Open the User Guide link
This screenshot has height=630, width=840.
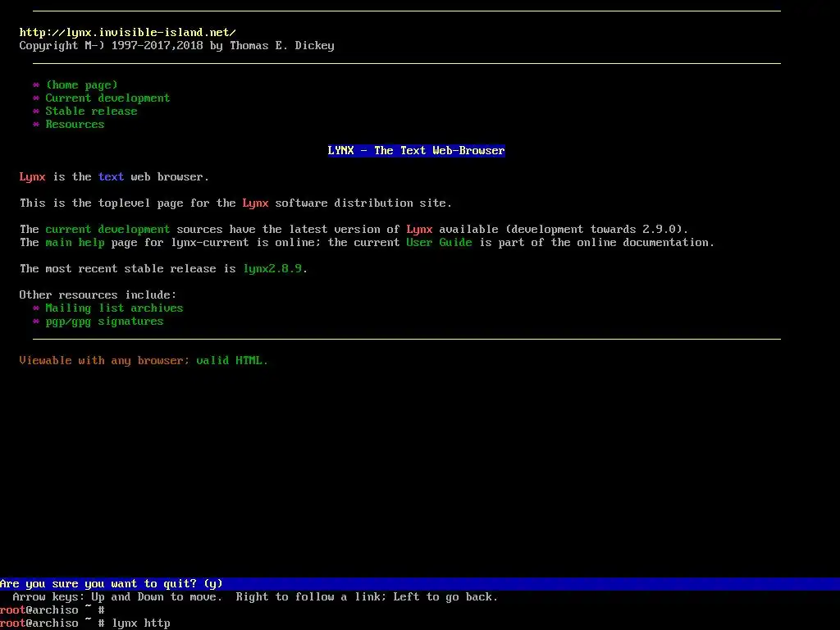point(439,242)
